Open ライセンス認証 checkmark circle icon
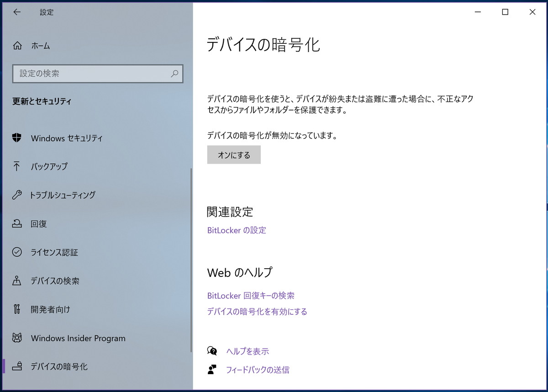Image resolution: width=548 pixels, height=392 pixels. point(17,252)
